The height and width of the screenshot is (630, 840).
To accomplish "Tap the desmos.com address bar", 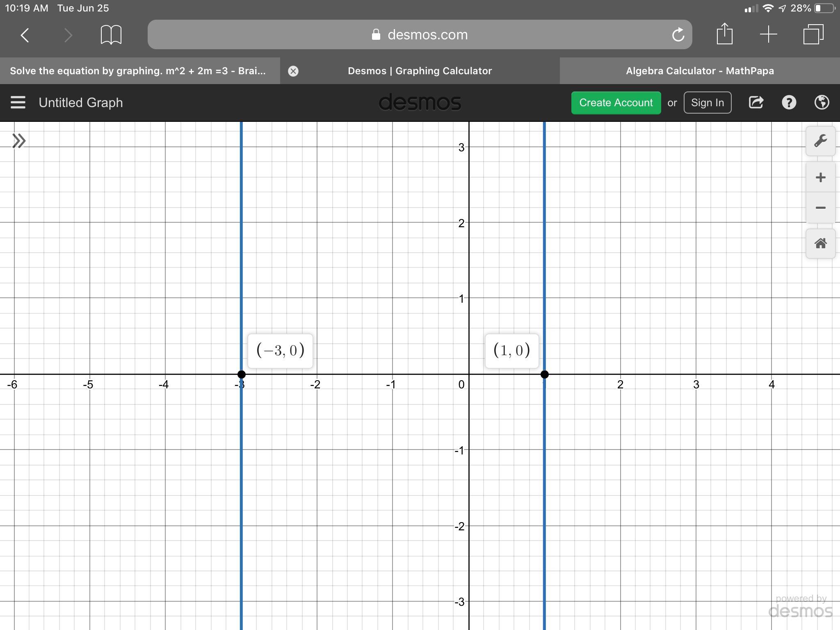I will point(419,35).
